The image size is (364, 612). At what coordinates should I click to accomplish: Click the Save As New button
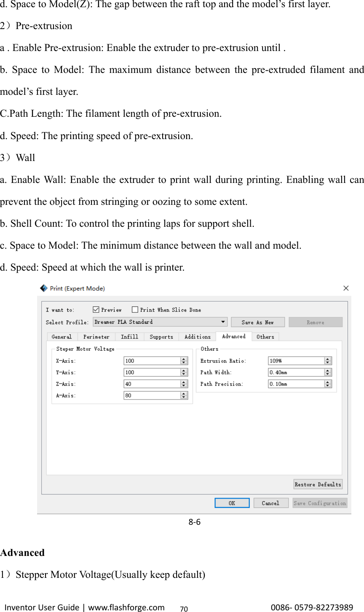point(258,322)
